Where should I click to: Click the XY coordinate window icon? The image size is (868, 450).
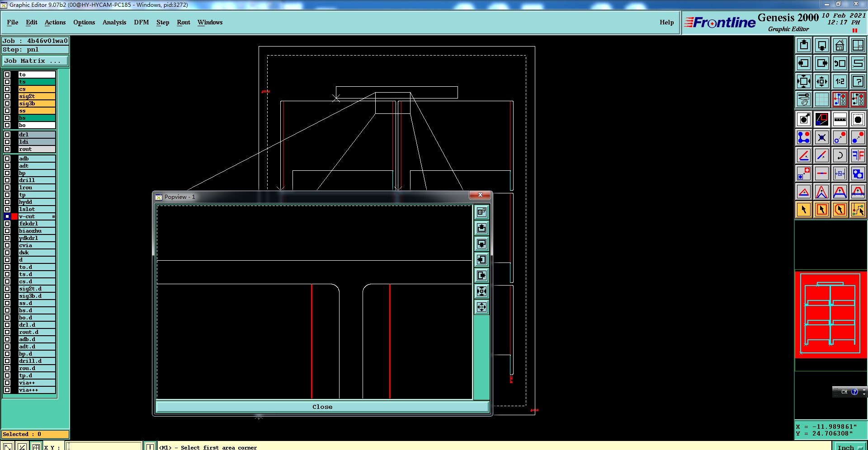pos(858,45)
